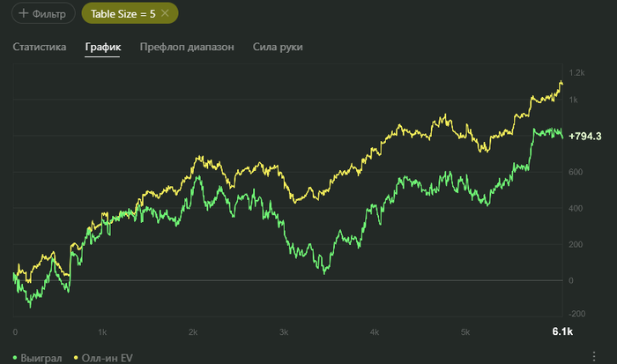Click the +794.3 end value label
Viewport: 617px width, 364px height.
point(585,137)
